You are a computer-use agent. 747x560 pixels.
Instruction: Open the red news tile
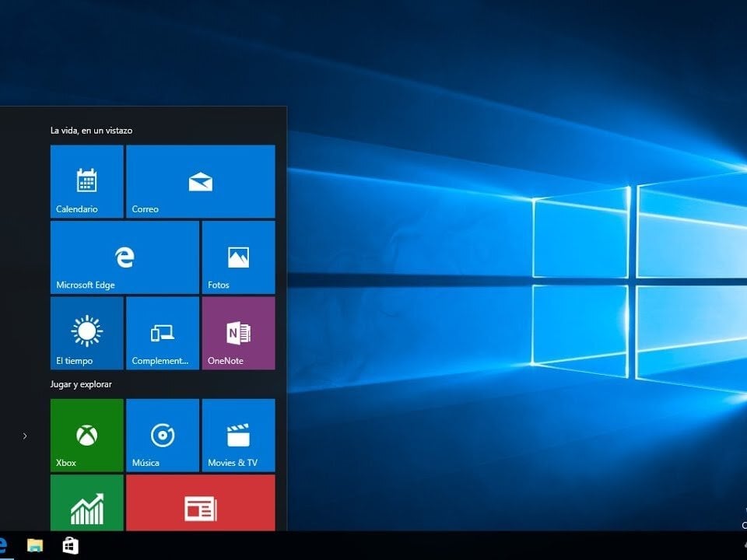[x=200, y=504]
